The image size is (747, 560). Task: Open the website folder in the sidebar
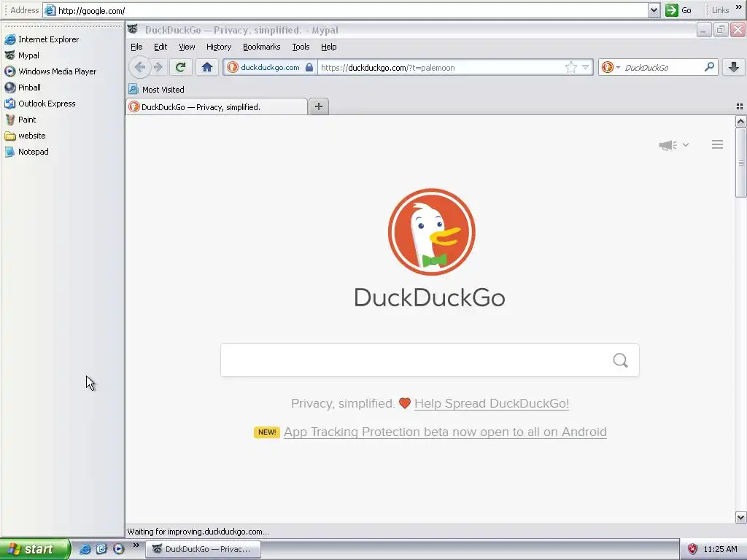click(x=26, y=136)
